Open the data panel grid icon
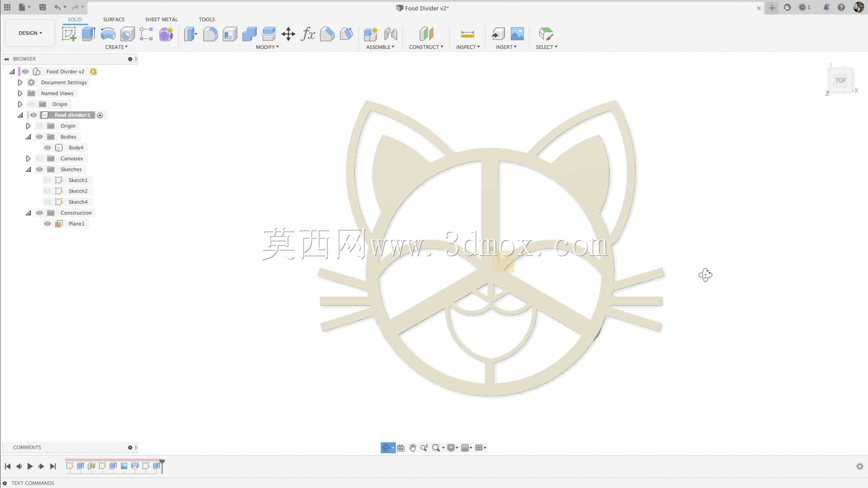Screen dimensions: 868x488 click(x=7, y=7)
